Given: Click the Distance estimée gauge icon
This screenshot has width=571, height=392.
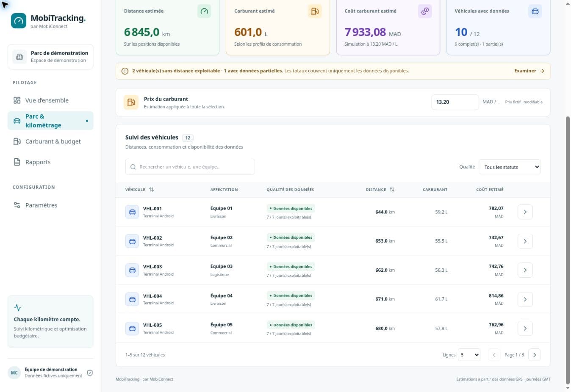Looking at the screenshot, I should pos(204,11).
